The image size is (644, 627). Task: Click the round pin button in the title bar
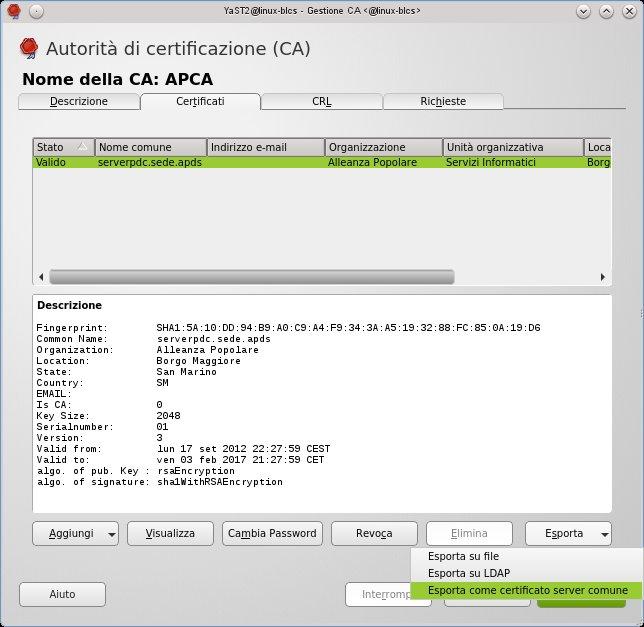coord(37,11)
